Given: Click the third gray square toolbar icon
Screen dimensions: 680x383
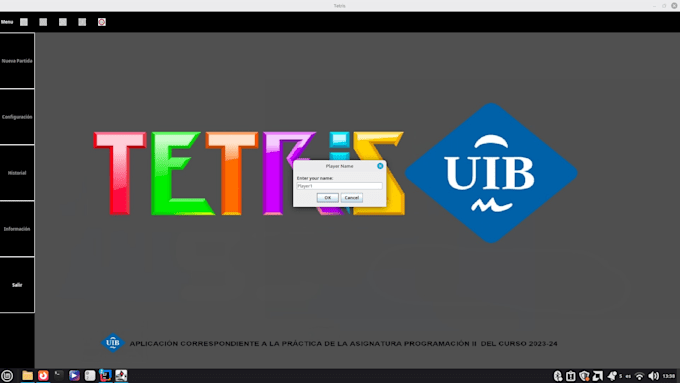Looking at the screenshot, I should [63, 22].
